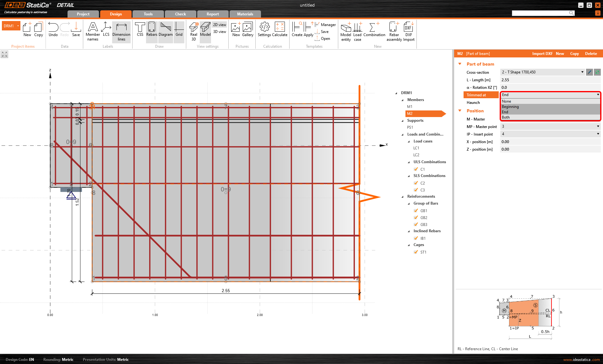Toggle the C1 ULS combination checkbox
Viewport: 603px width, 364px height.
[x=416, y=169]
